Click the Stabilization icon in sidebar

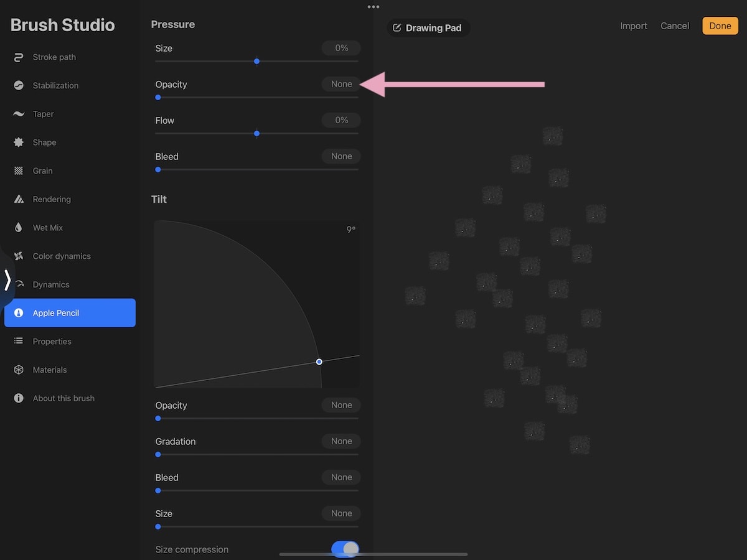(19, 85)
